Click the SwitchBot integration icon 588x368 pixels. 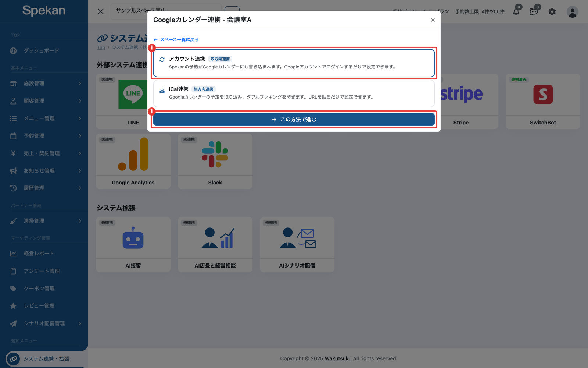coord(543,95)
